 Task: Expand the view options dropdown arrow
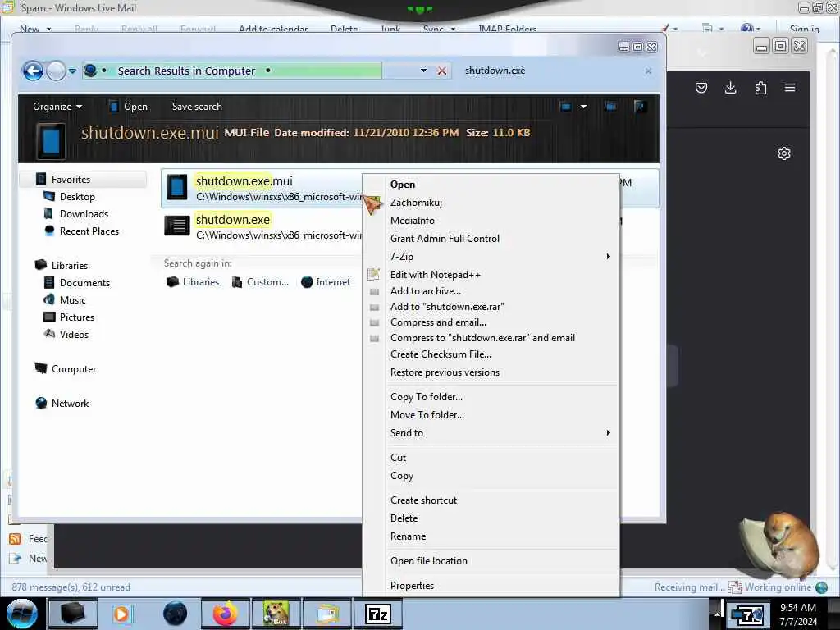(x=583, y=107)
